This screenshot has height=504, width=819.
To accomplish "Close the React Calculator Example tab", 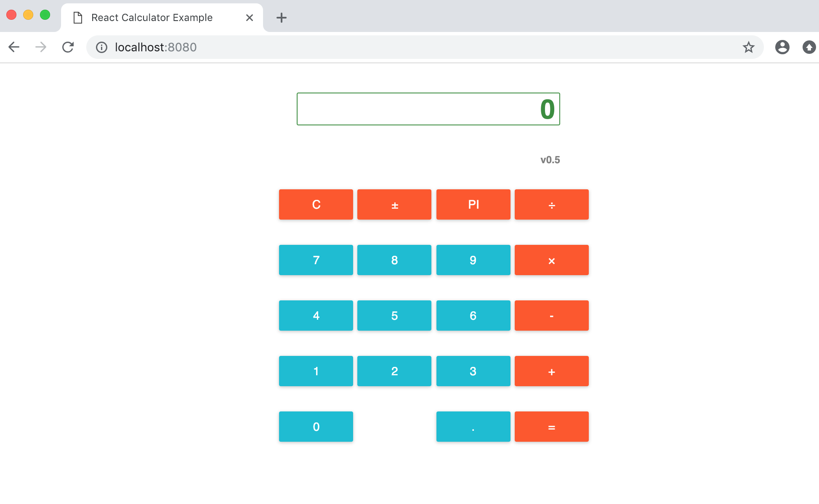I will tap(250, 18).
